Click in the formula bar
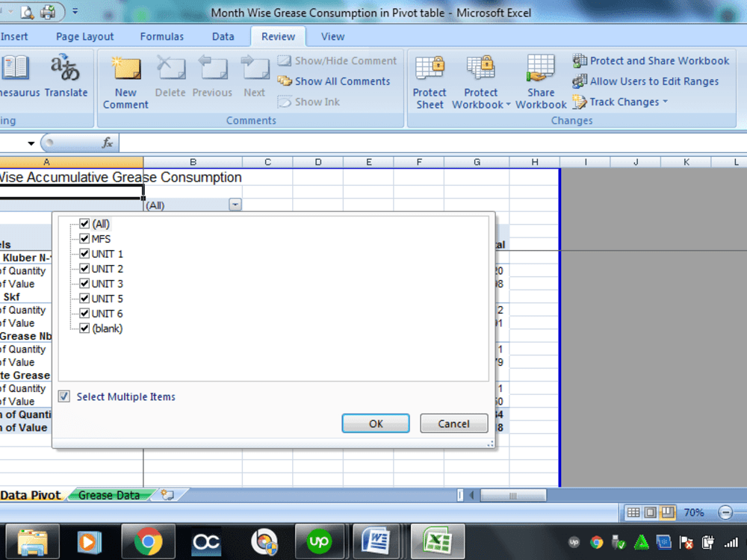Viewport: 747px width, 560px height. (x=433, y=143)
